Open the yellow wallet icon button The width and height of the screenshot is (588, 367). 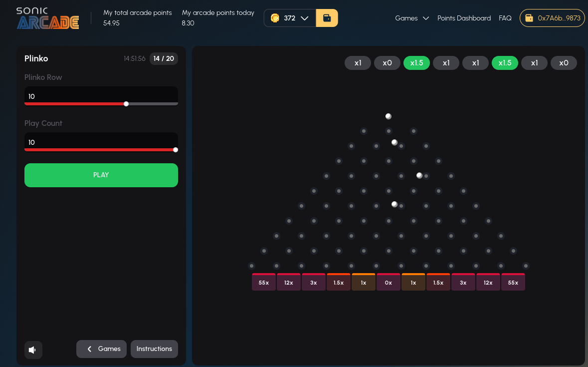click(x=327, y=18)
